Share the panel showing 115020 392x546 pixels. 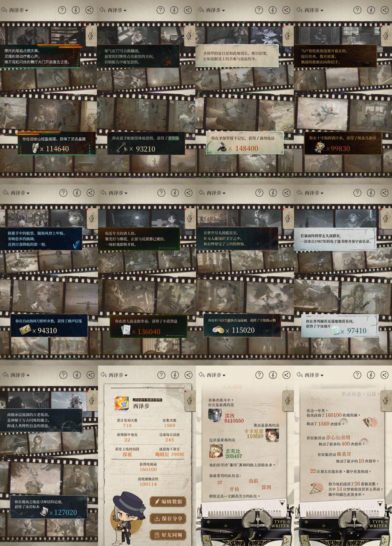286,192
